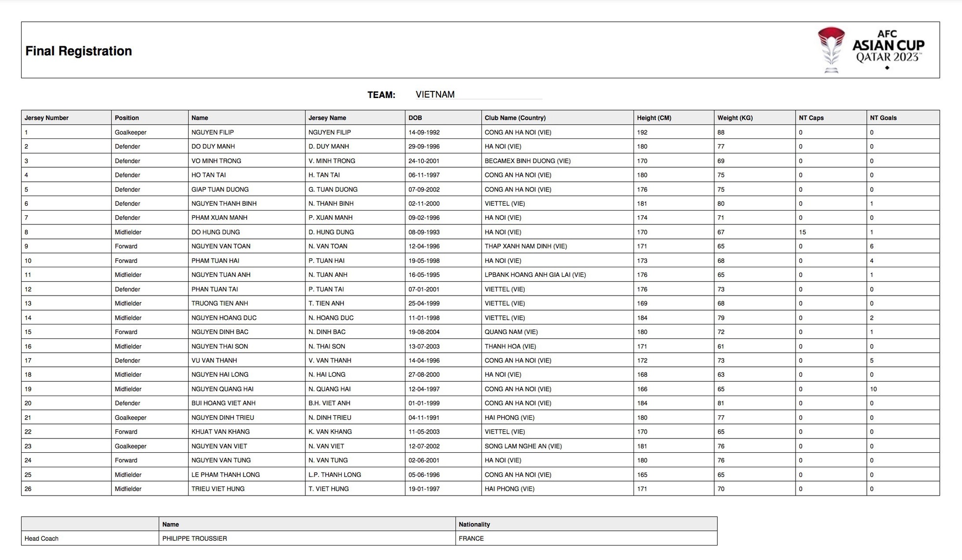The image size is (962, 560).
Task: Select the name TRIEU VIET HUNG
Action: (x=218, y=488)
